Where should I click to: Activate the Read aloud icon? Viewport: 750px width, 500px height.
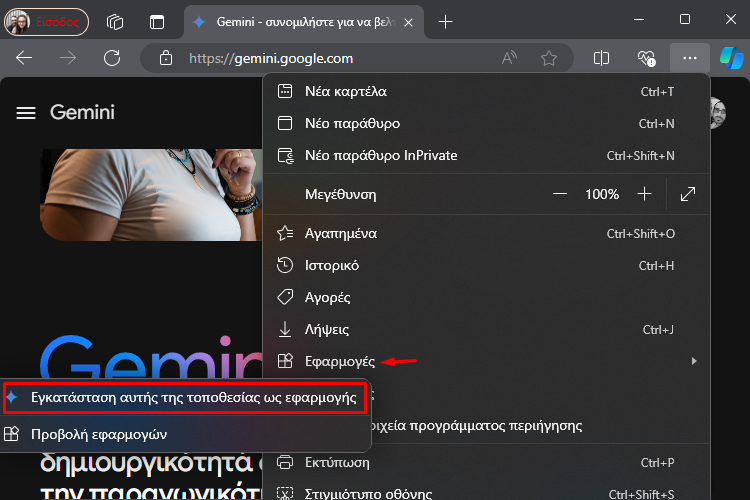pyautogui.click(x=509, y=58)
